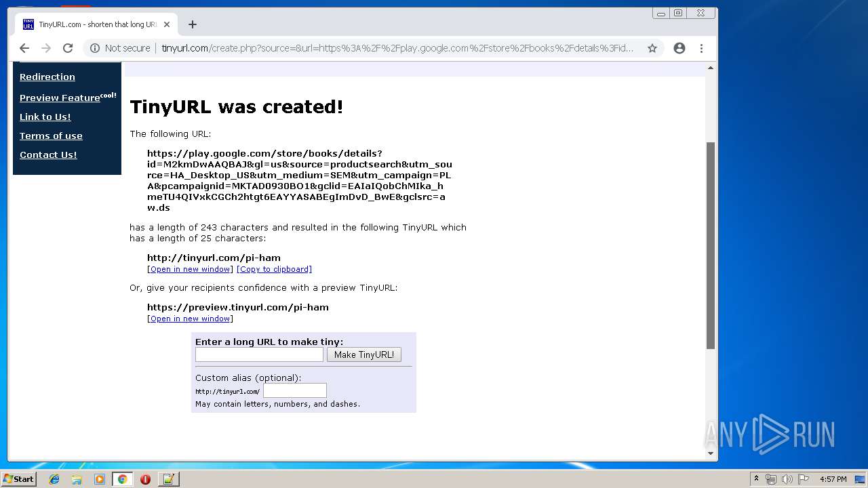Click Open in new window under preview URL
Screen dimensions: 868x488
coord(190,319)
